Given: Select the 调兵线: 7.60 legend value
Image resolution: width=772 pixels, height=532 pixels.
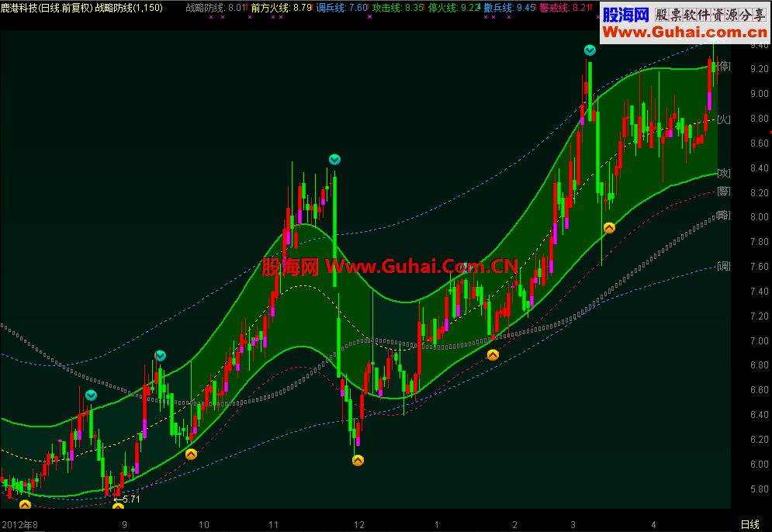Looking at the screenshot, I should (x=342, y=8).
